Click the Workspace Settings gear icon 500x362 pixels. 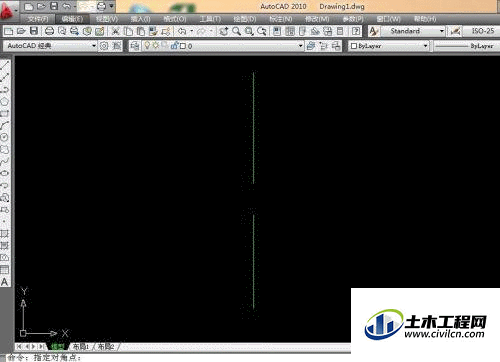coord(104,46)
